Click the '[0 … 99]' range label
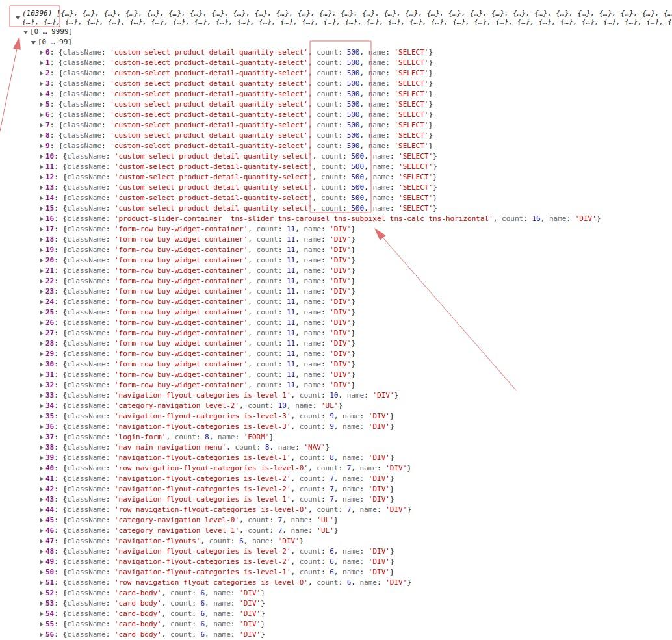 pos(55,42)
